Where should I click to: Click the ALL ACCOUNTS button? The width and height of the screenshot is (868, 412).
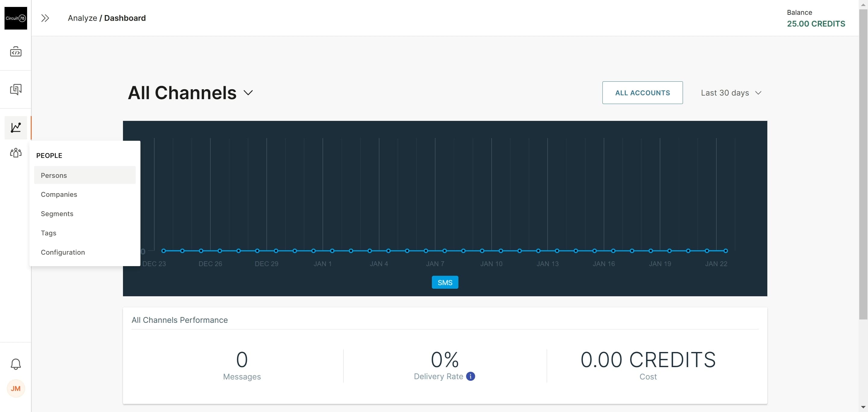tap(642, 93)
